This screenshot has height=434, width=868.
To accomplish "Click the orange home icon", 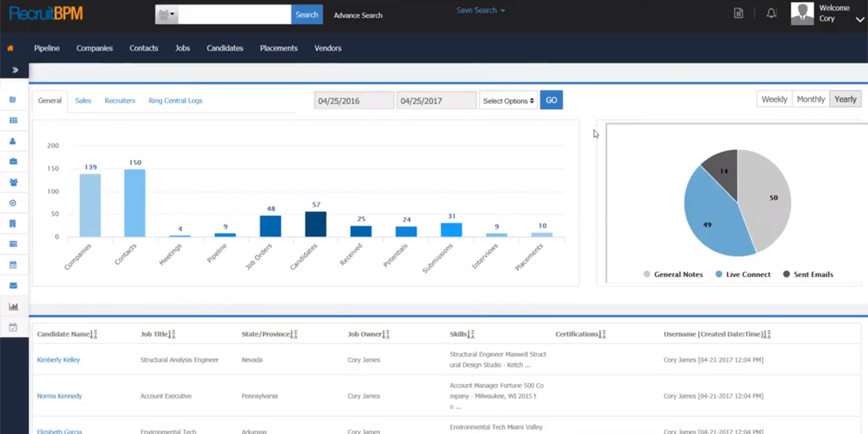I will pyautogui.click(x=10, y=48).
